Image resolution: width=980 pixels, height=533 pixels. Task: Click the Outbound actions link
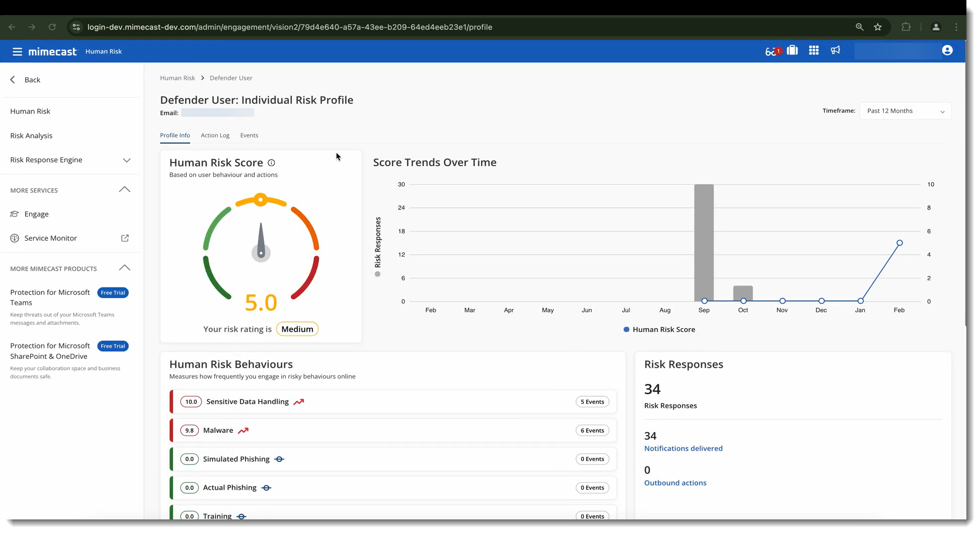pyautogui.click(x=675, y=483)
